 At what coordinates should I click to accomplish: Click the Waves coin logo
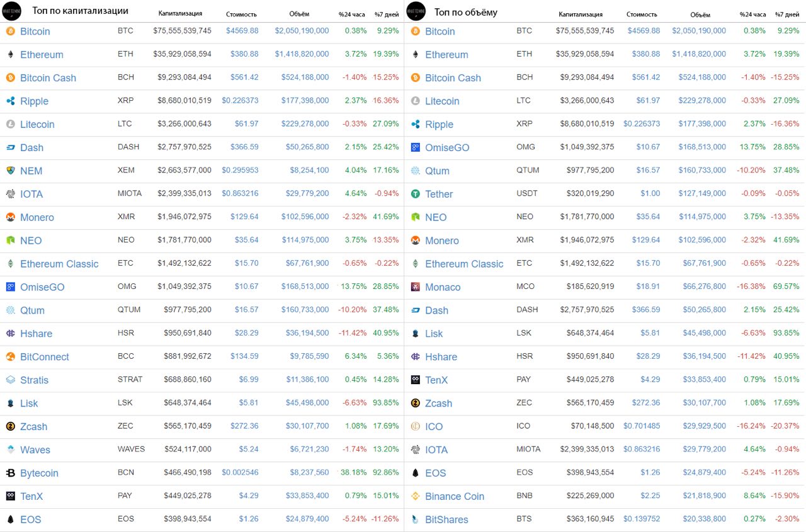point(10,450)
